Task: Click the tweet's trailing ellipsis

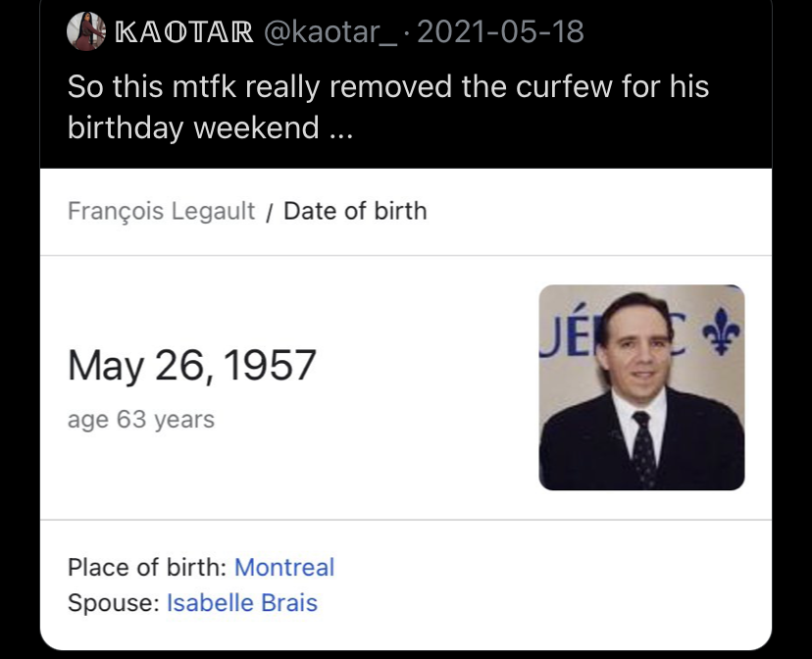Action: tap(341, 135)
